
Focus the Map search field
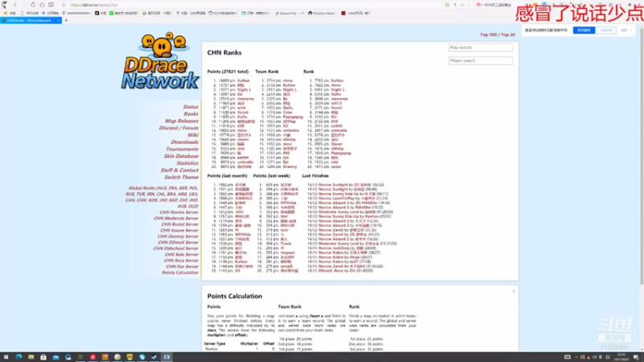point(481,47)
